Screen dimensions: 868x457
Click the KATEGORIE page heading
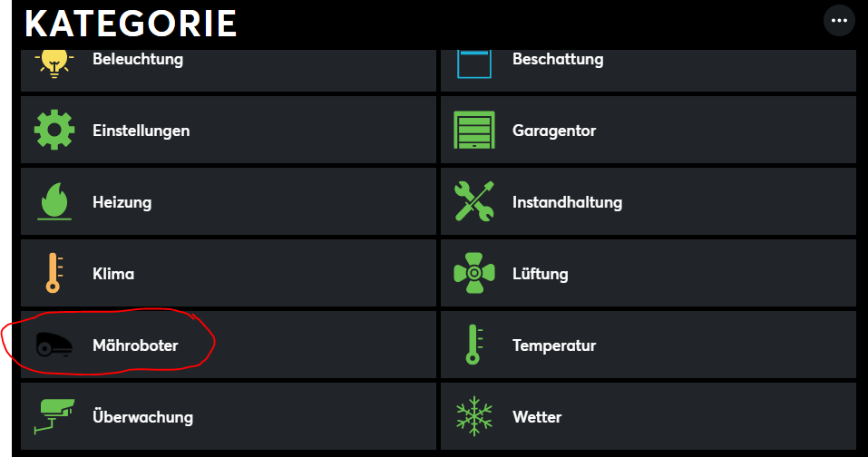click(x=131, y=23)
